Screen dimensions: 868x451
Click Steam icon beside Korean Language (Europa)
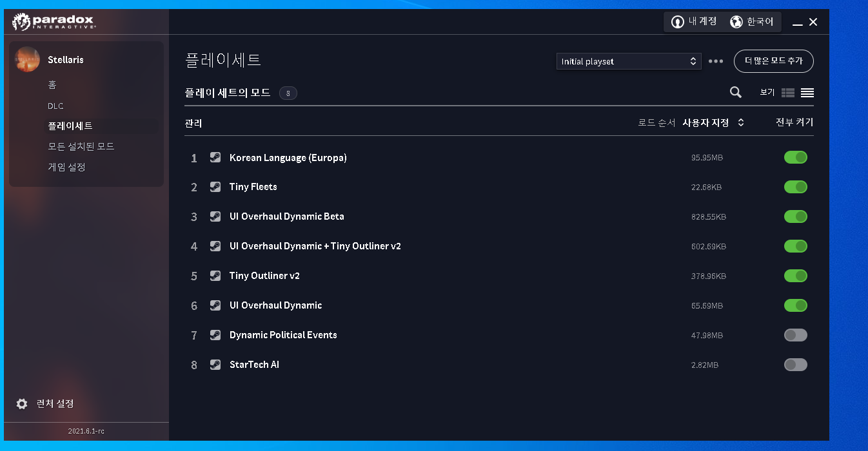coord(215,157)
